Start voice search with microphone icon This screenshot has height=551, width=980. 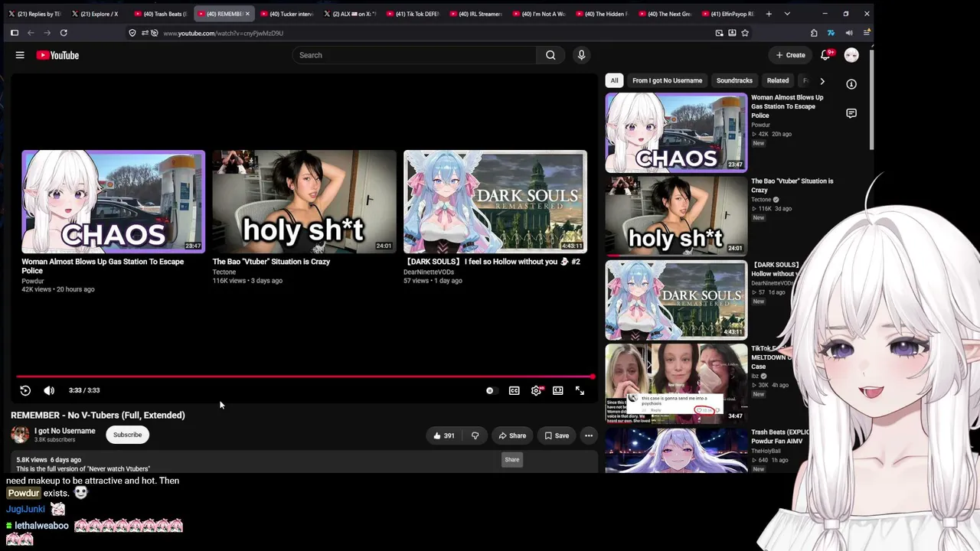[x=581, y=55]
